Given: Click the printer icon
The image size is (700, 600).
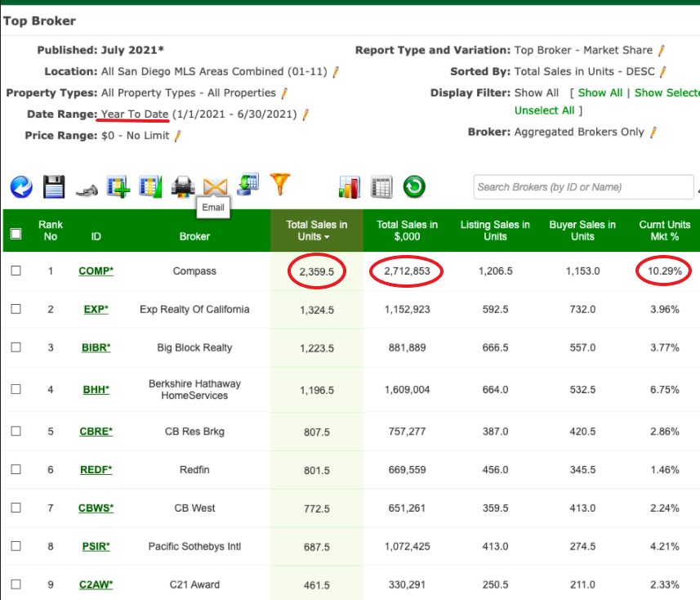Looking at the screenshot, I should pos(183,186).
